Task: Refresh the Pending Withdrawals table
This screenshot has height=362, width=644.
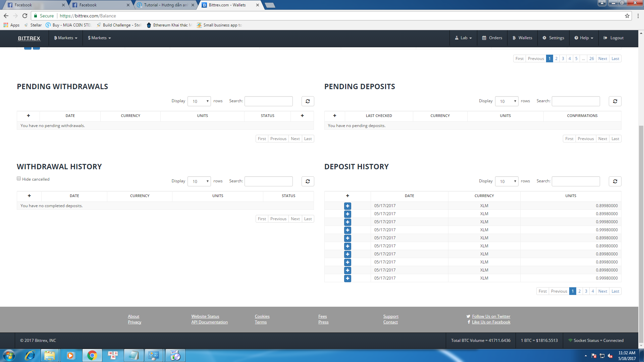Action: tap(308, 101)
